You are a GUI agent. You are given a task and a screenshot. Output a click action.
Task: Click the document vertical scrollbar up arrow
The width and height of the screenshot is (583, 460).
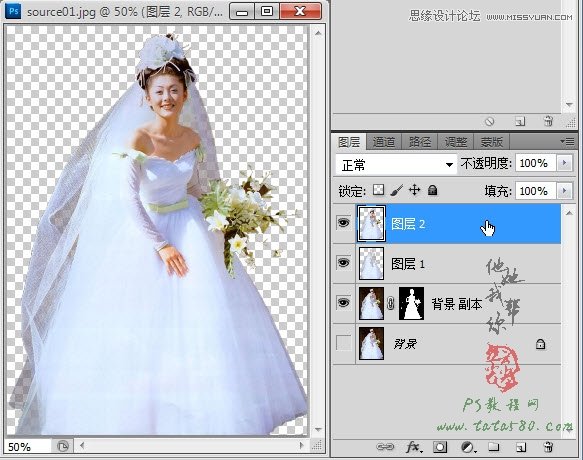click(318, 33)
